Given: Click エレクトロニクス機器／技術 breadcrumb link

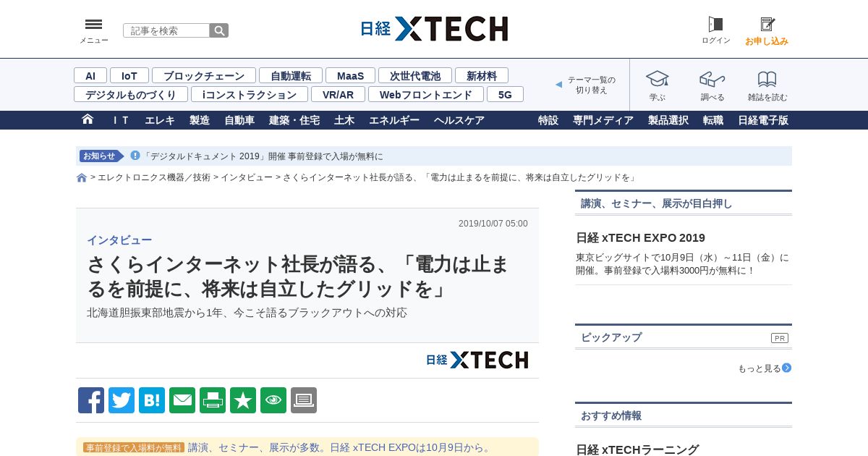Looking at the screenshot, I should (x=154, y=177).
